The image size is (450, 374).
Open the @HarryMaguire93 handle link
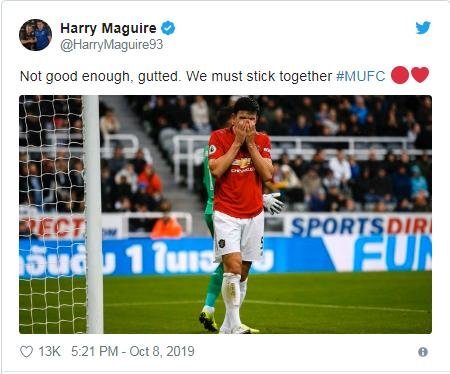tap(112, 45)
